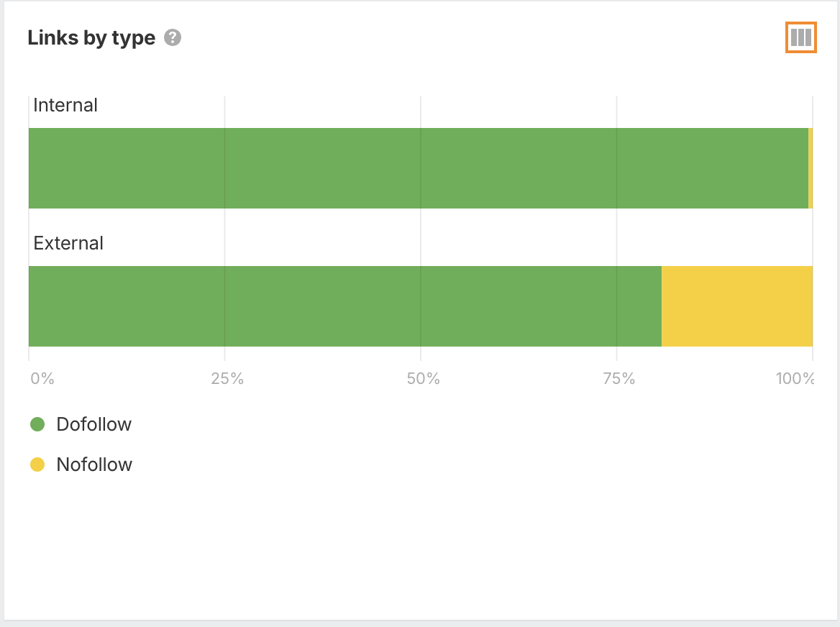Select the External green dofollow bar

(345, 306)
